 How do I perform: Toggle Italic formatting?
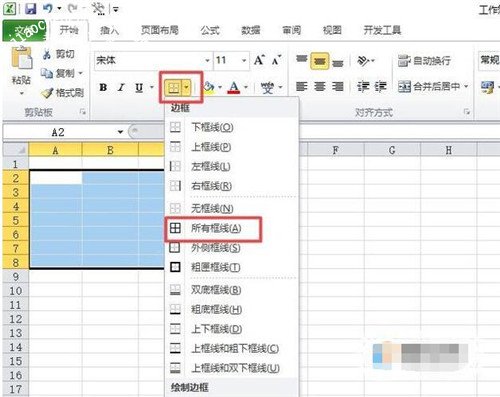pyautogui.click(x=121, y=87)
